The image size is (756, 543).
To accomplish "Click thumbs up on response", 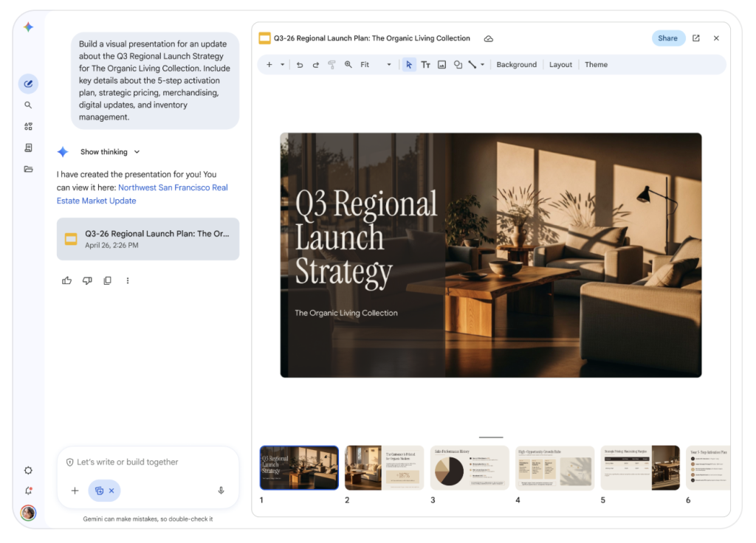I will pos(67,280).
